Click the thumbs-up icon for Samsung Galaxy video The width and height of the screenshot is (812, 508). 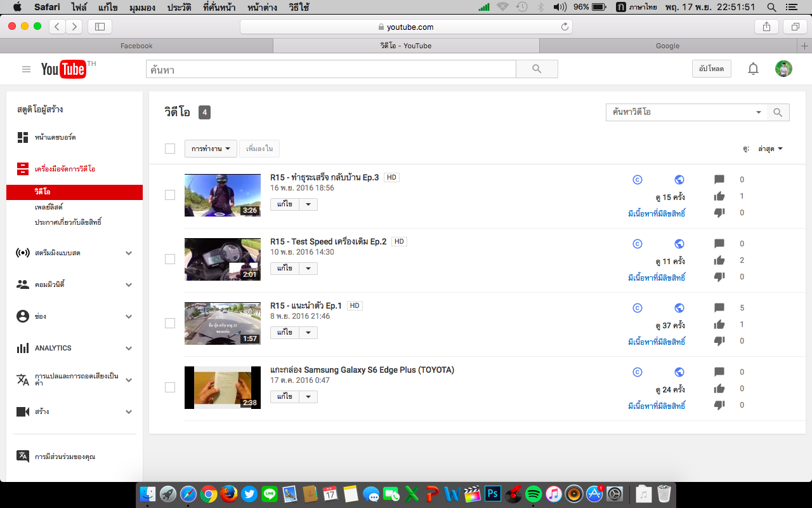719,389
